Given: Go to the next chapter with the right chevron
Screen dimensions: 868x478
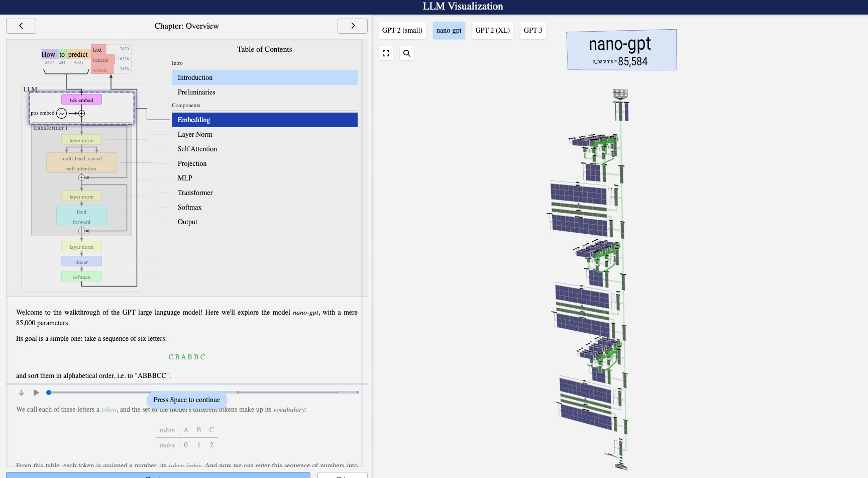Looking at the screenshot, I should click(x=353, y=26).
